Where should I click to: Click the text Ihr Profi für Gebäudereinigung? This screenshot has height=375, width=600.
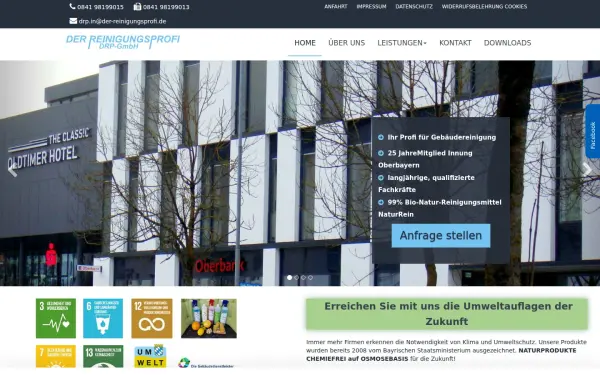pos(442,137)
